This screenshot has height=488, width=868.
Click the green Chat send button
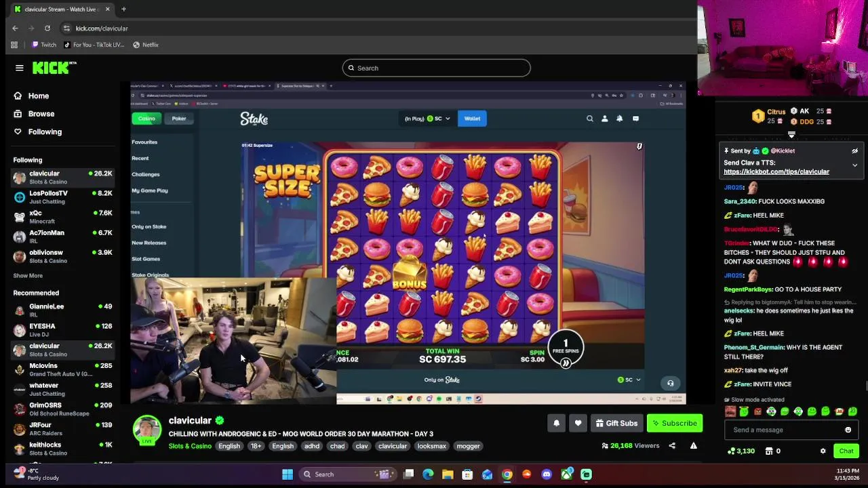pyautogui.click(x=846, y=451)
